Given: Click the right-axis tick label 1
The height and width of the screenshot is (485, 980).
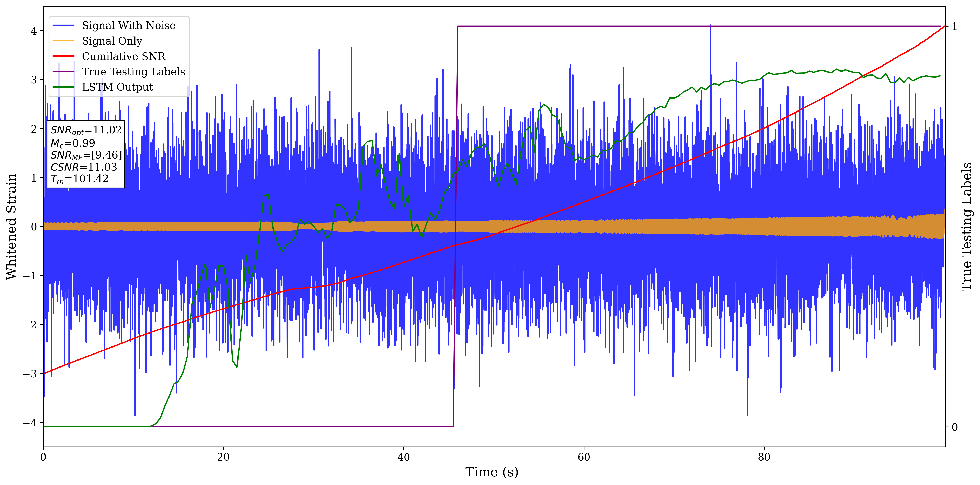Looking at the screenshot, I should pyautogui.click(x=954, y=27).
